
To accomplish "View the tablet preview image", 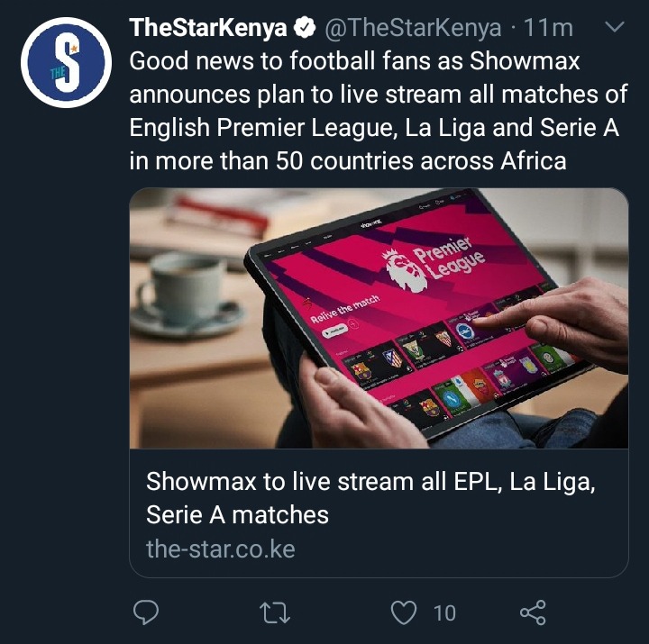I will [x=379, y=319].
